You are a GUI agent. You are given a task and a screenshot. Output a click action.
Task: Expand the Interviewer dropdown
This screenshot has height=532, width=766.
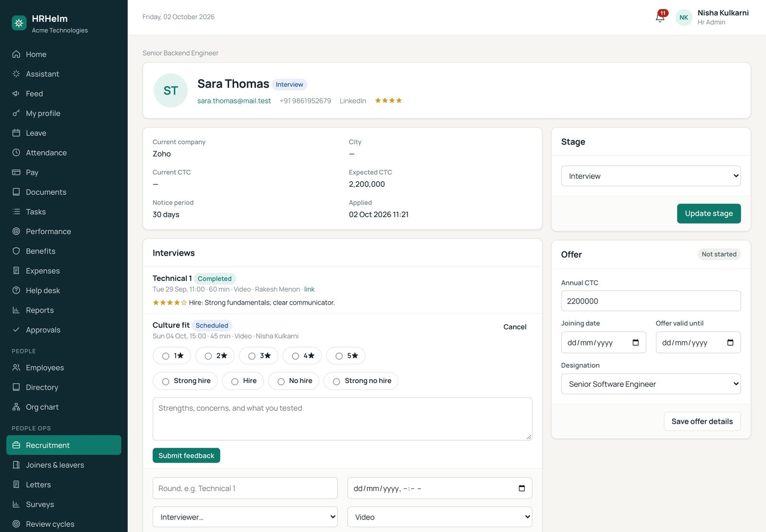tap(245, 517)
